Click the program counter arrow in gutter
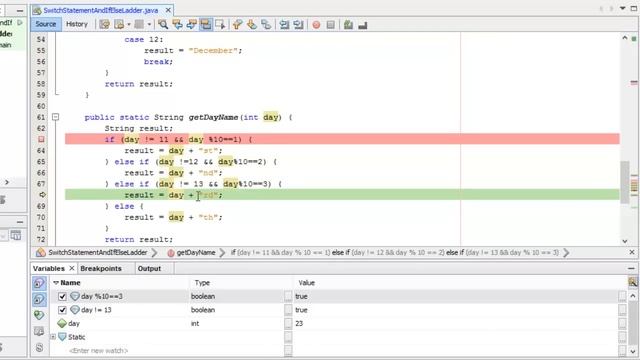Screen dimensions: 640x360 tap(42, 195)
